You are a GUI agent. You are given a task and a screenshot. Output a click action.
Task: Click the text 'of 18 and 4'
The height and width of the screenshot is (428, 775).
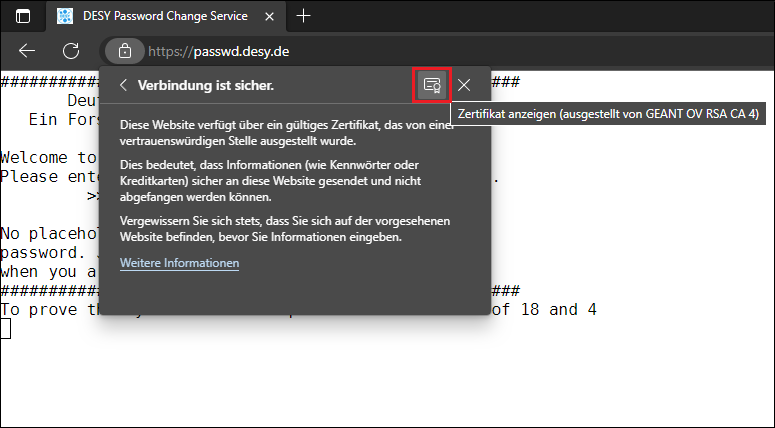coord(544,310)
